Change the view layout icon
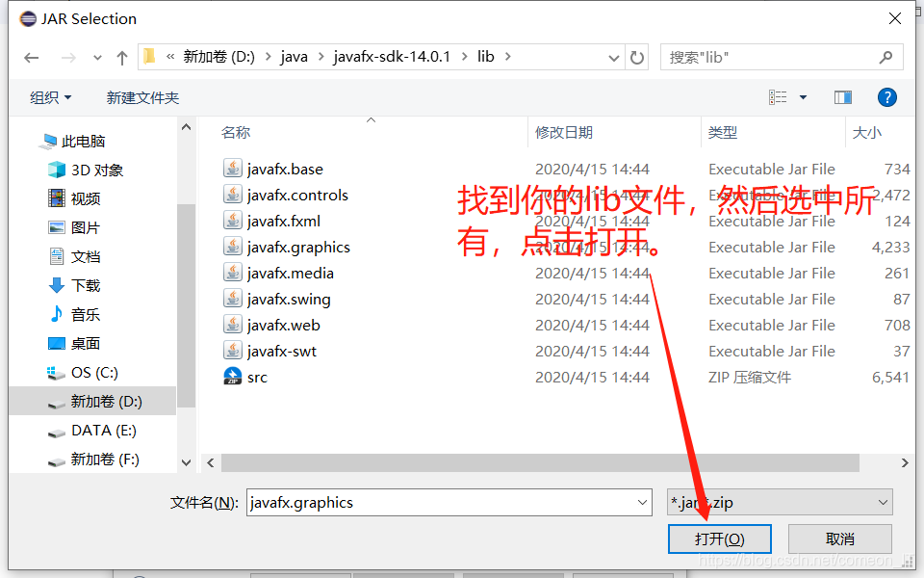The image size is (924, 578). (778, 97)
